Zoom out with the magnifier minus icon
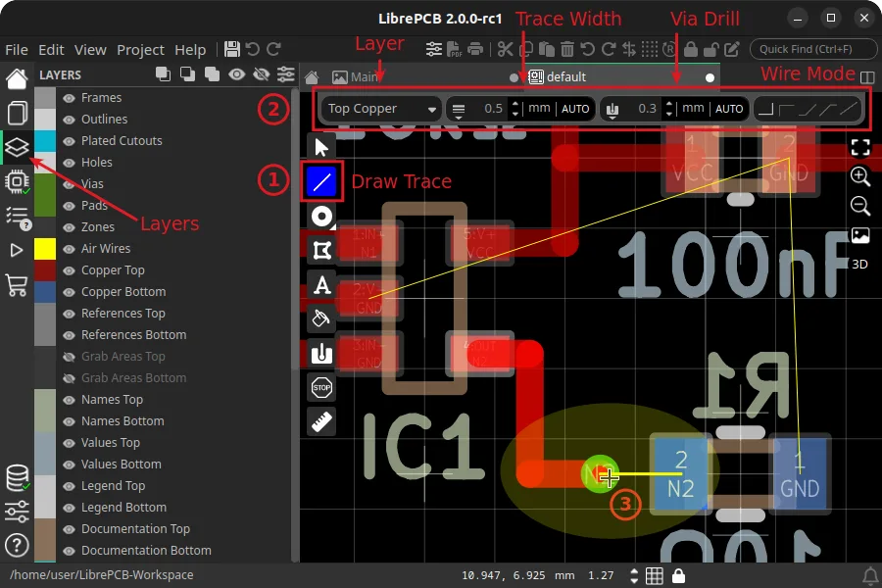The height and width of the screenshot is (588, 882). point(860,206)
